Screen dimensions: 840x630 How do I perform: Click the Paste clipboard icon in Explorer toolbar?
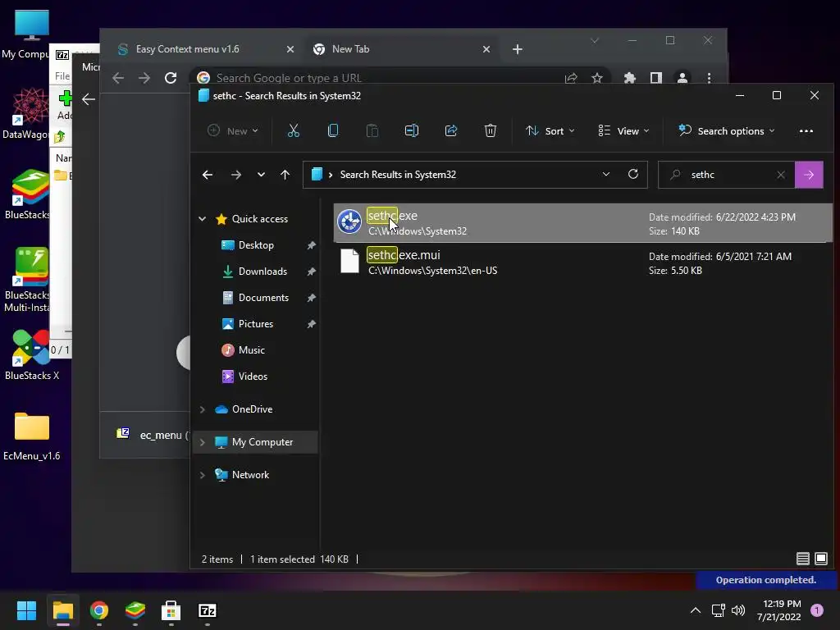click(x=372, y=130)
